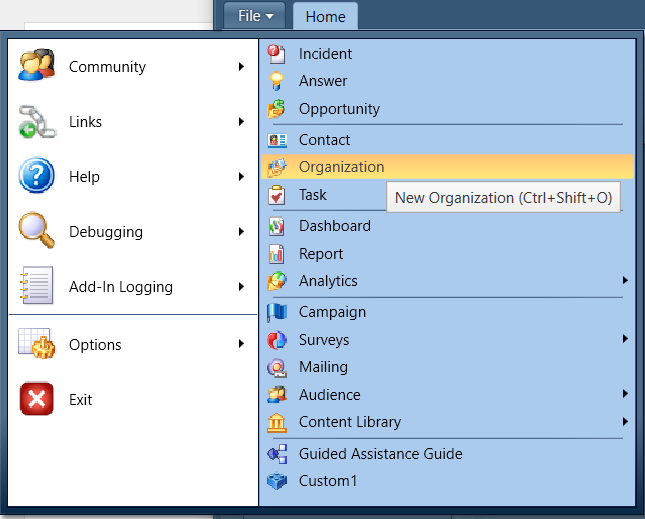
Task: Expand the Help submenu arrow
Action: [x=241, y=177]
